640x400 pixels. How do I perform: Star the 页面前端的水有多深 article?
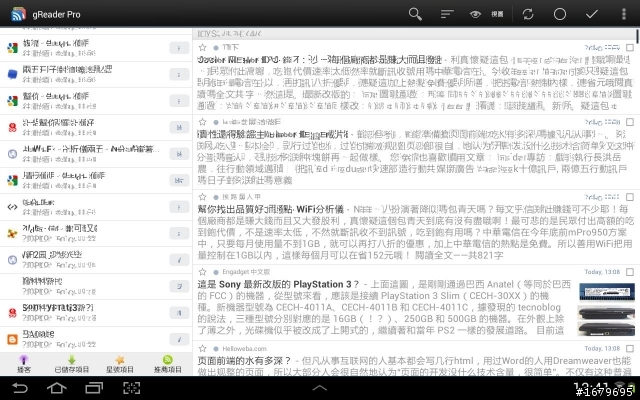tap(202, 349)
